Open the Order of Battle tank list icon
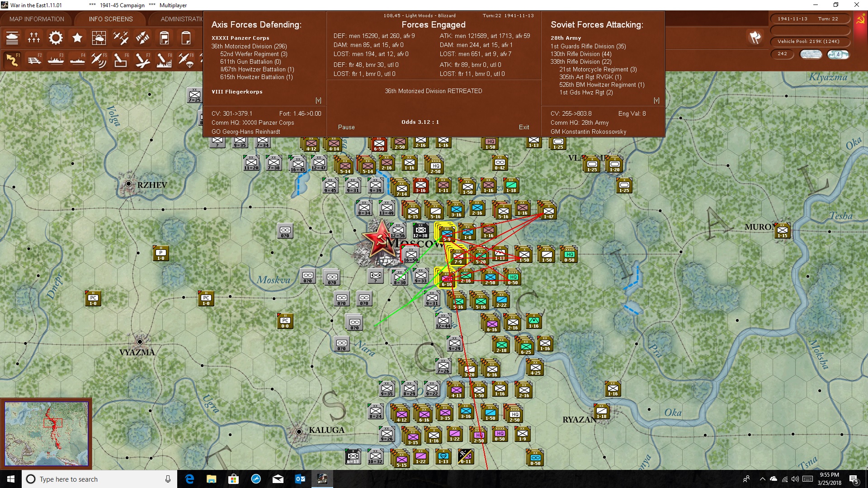This screenshot has height=488, width=868. pyautogui.click(x=12, y=38)
